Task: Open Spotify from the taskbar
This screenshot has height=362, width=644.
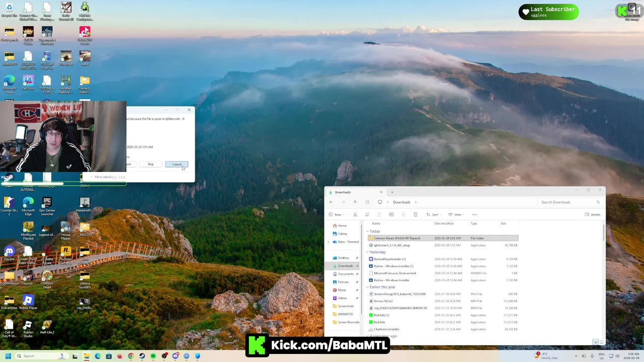Action: [153, 356]
